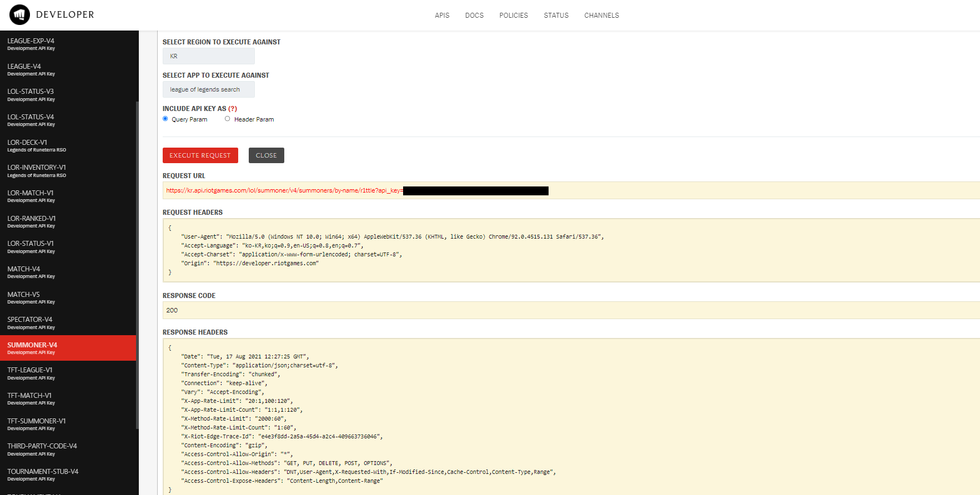Open app dropdown 'league of legends search'

pos(209,89)
